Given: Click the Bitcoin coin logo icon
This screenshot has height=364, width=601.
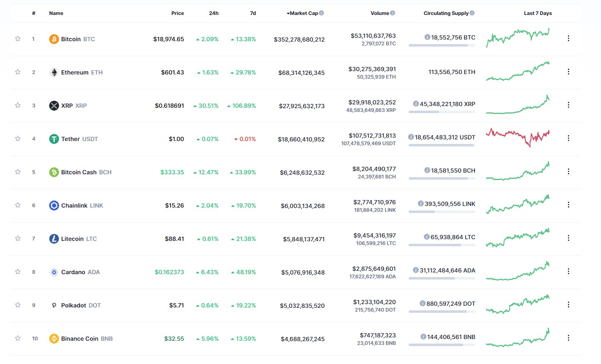Looking at the screenshot, I should (x=54, y=39).
